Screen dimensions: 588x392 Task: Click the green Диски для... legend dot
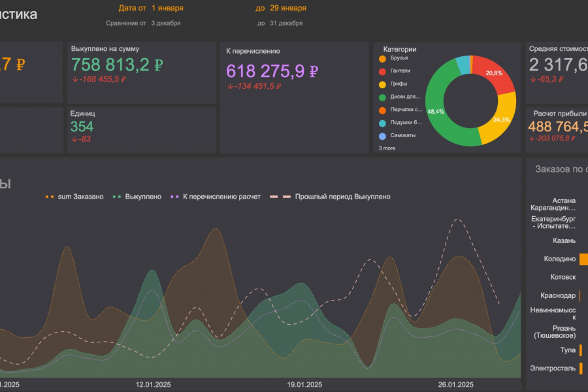(x=382, y=97)
